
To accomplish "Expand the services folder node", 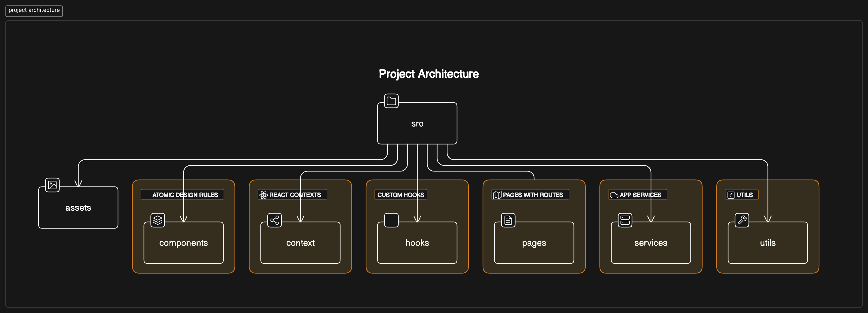I will point(650,242).
